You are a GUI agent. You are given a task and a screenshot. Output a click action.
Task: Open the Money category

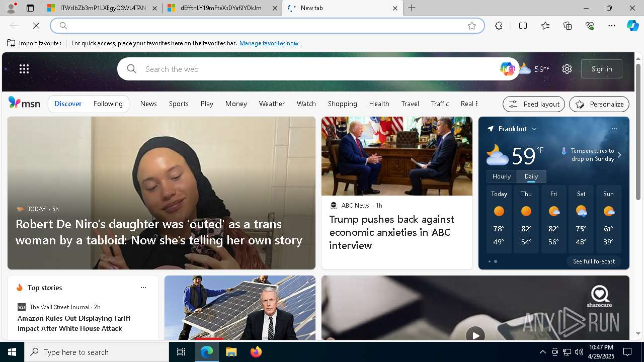(236, 104)
